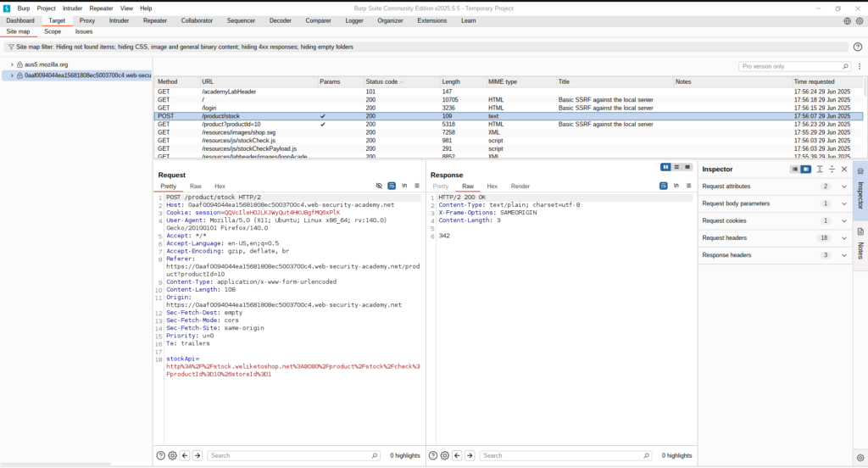This screenshot has width=868, height=468.
Task: Close the Inspector panel
Action: 844,170
